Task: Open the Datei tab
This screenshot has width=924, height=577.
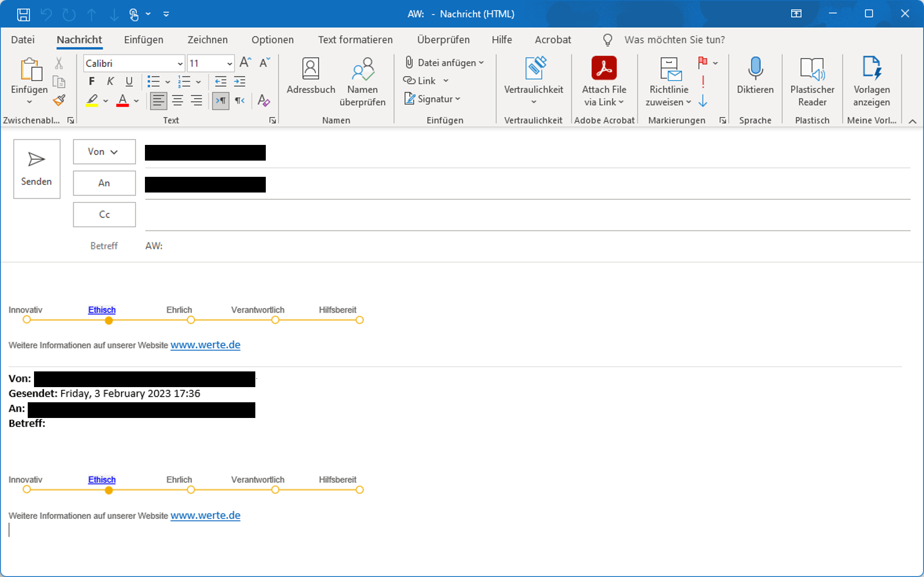Action: tap(23, 40)
